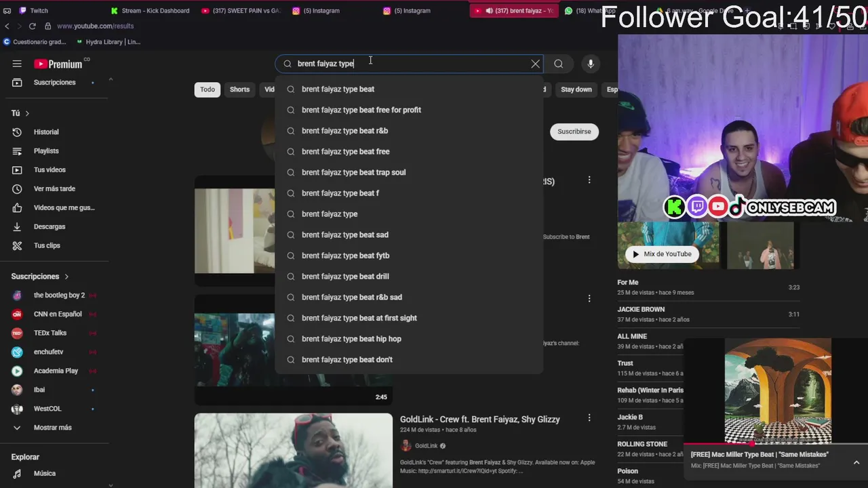The width and height of the screenshot is (868, 488).
Task: Open Suscripciones sidebar item at top
Action: [x=54, y=83]
